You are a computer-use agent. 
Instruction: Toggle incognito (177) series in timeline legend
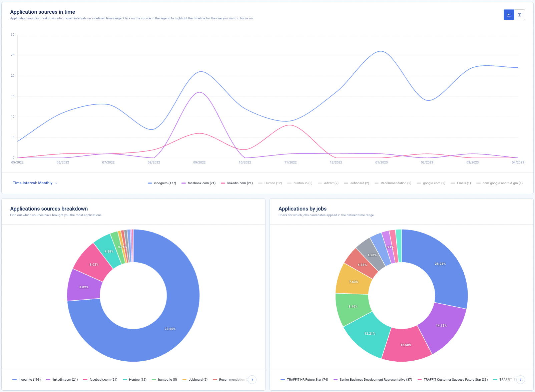[162, 183]
